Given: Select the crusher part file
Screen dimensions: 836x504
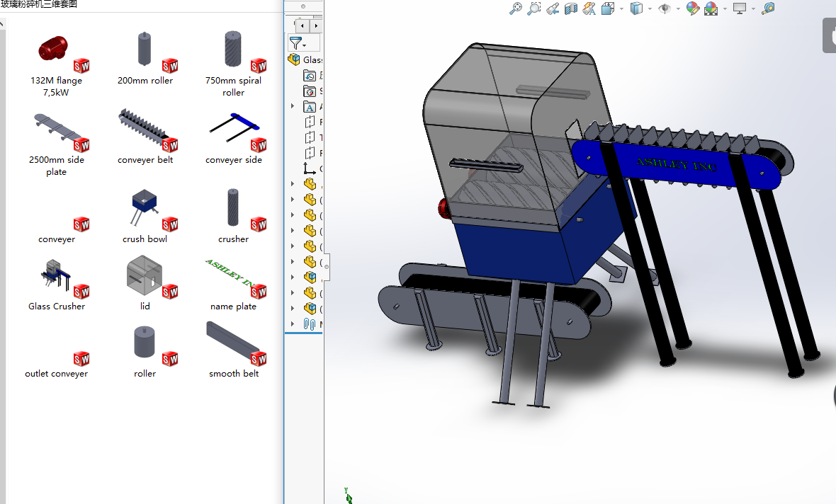Looking at the screenshot, I should 234,216.
